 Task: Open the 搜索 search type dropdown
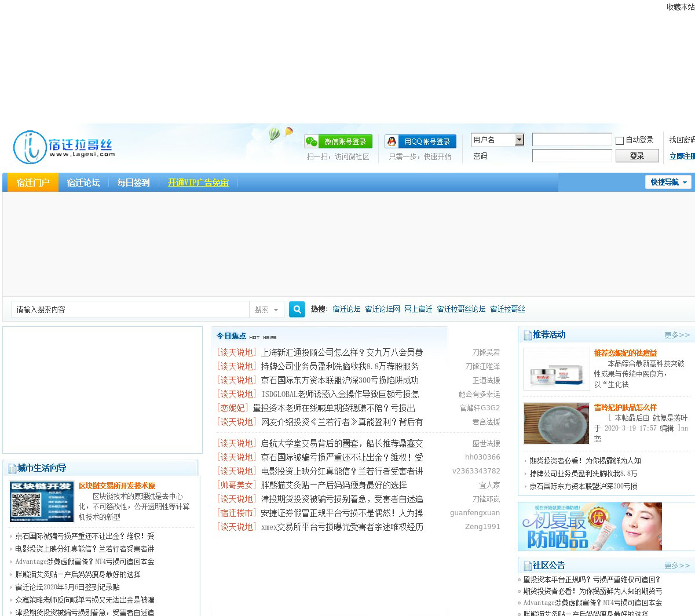[266, 309]
